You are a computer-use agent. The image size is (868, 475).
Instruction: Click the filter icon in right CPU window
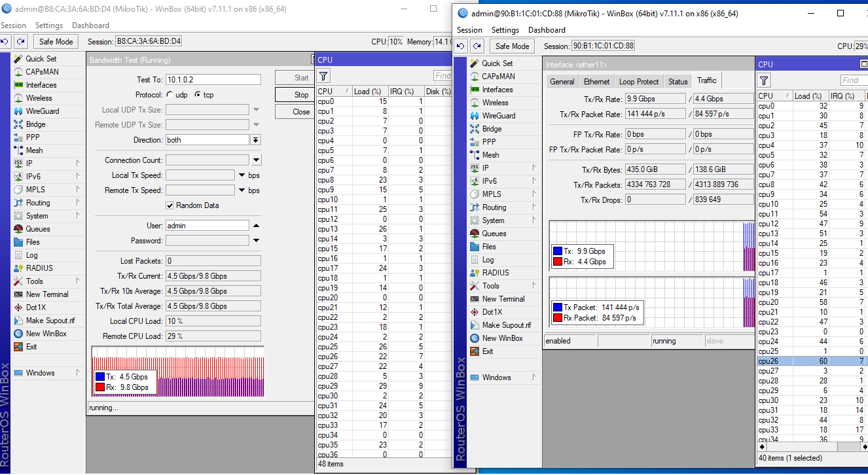[764, 80]
